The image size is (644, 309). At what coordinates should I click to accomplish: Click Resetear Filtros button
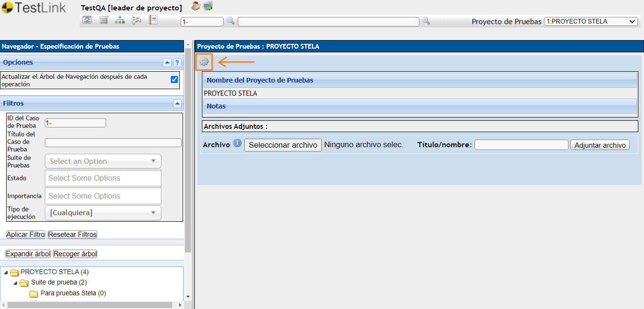pyautogui.click(x=72, y=234)
